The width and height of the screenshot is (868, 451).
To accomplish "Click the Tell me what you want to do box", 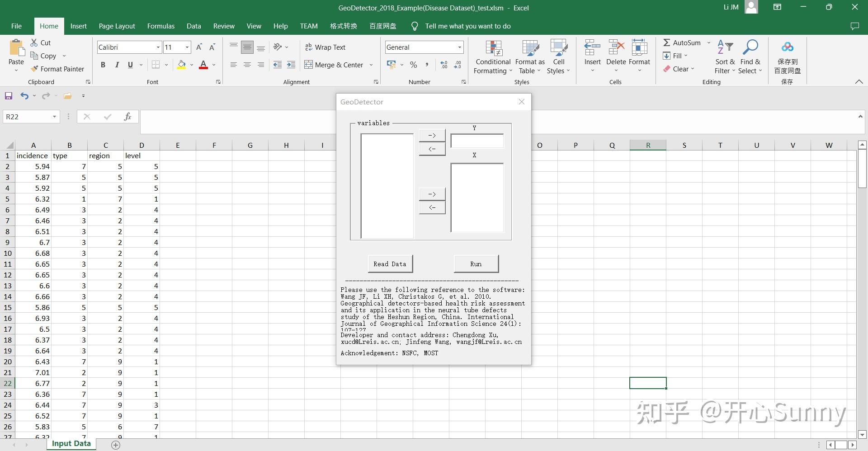I will pos(467,26).
